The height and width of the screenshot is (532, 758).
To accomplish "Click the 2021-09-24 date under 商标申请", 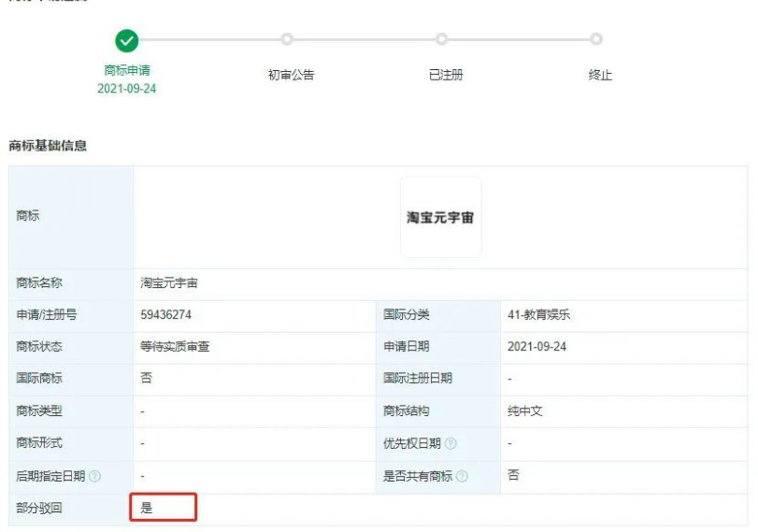I will click(127, 89).
